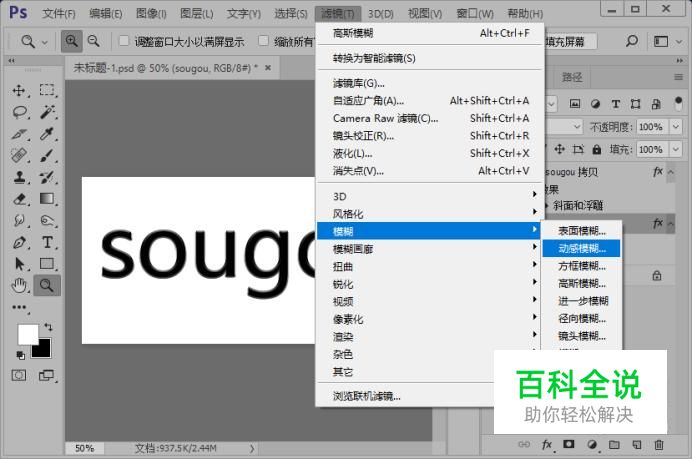Open workspace switcher dropdown arrow
The width and height of the screenshot is (692, 459).
click(x=679, y=42)
